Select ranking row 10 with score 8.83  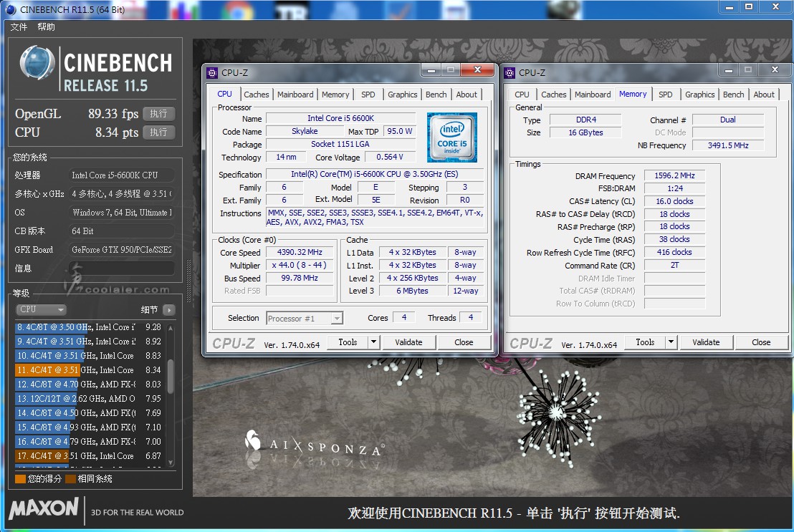[x=90, y=356]
